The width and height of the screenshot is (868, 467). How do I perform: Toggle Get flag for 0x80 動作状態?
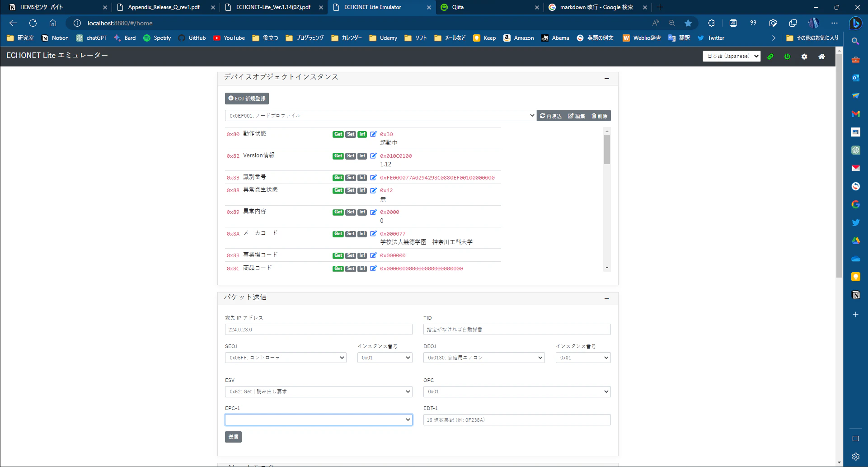click(338, 134)
